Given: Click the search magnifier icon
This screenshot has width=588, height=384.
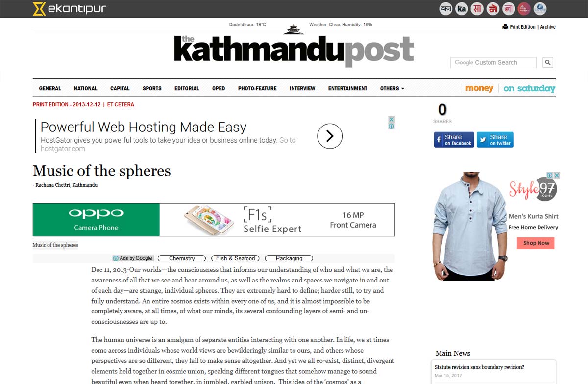Looking at the screenshot, I should 548,62.
